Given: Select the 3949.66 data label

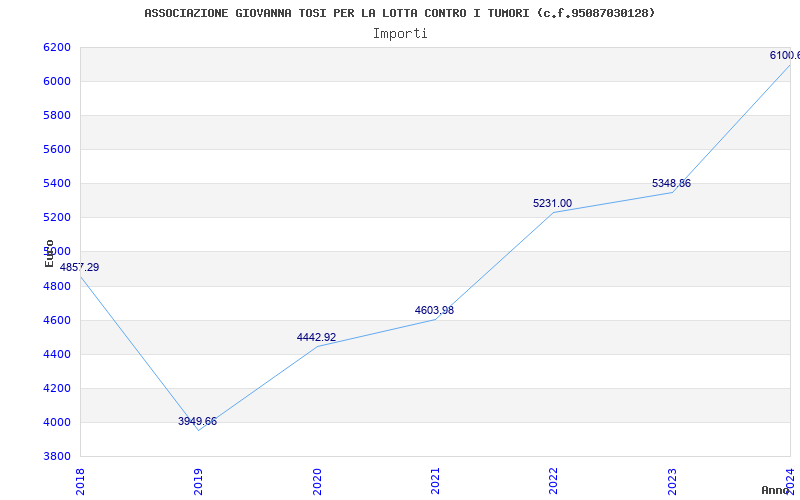Looking at the screenshot, I should (197, 421).
